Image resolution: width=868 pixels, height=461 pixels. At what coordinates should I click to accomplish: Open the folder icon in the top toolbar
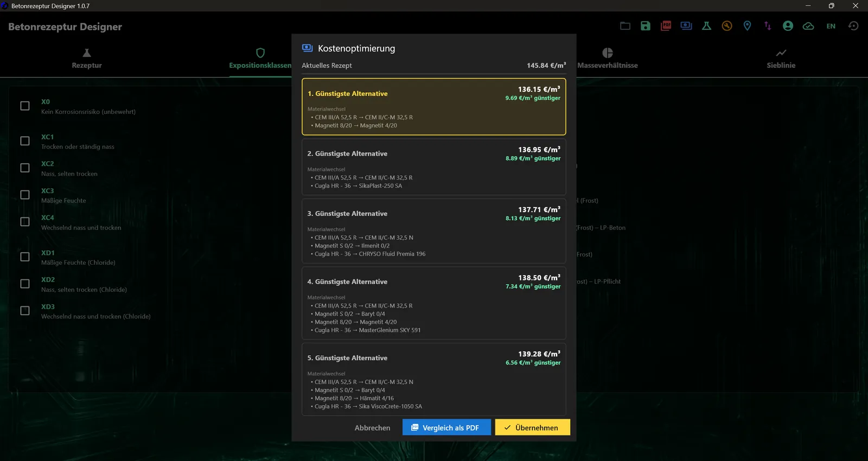point(625,26)
